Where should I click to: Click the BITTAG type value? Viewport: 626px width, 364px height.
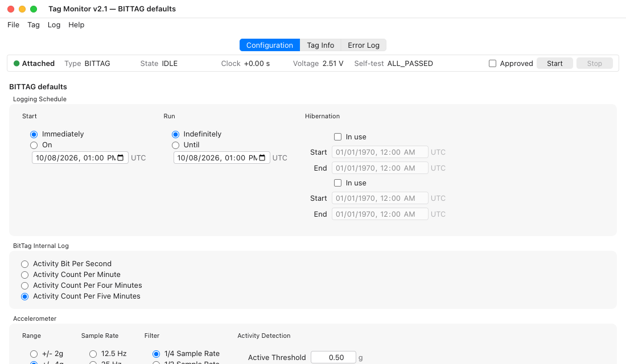97,64
